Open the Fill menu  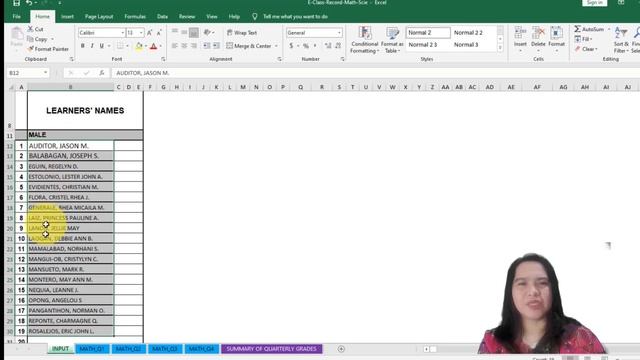tap(583, 39)
